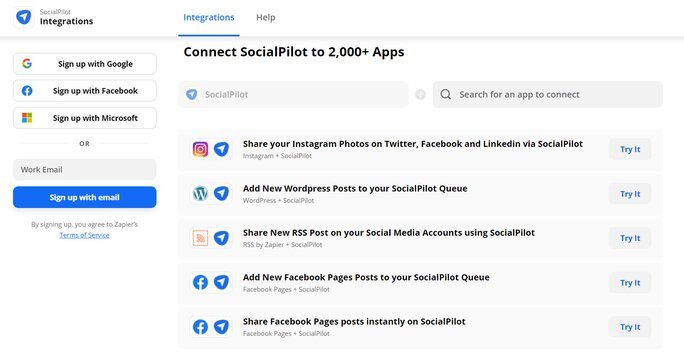Click the Facebook icon in the Facebook Pages Queue row

click(200, 282)
